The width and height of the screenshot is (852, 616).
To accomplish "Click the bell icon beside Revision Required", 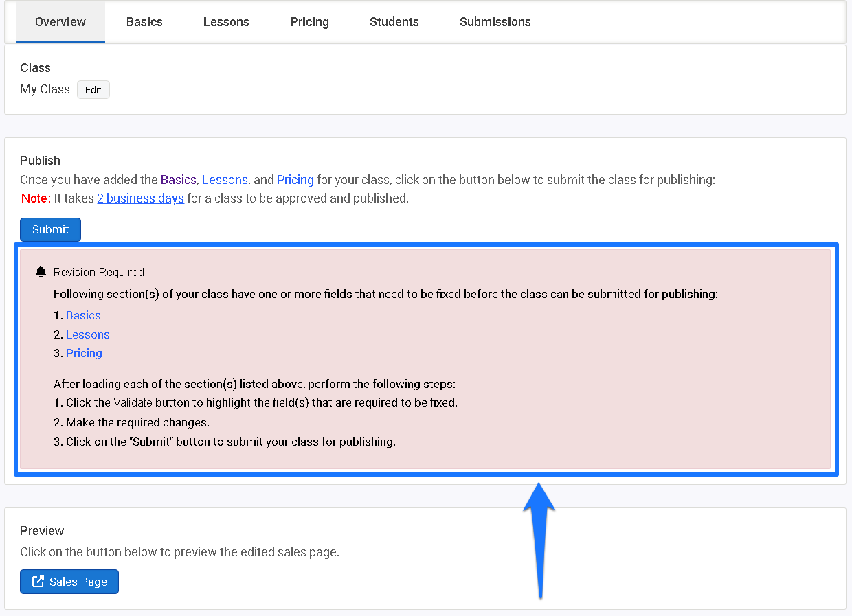I will pyautogui.click(x=41, y=272).
